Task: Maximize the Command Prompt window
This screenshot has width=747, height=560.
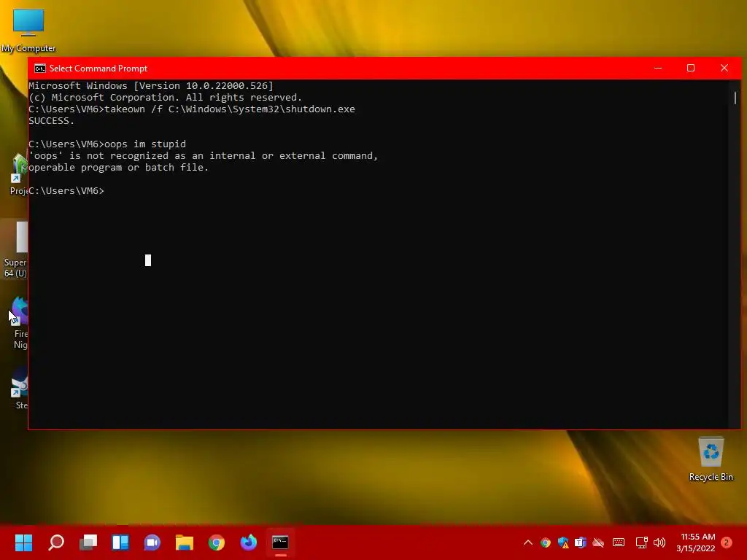Action: pyautogui.click(x=691, y=68)
